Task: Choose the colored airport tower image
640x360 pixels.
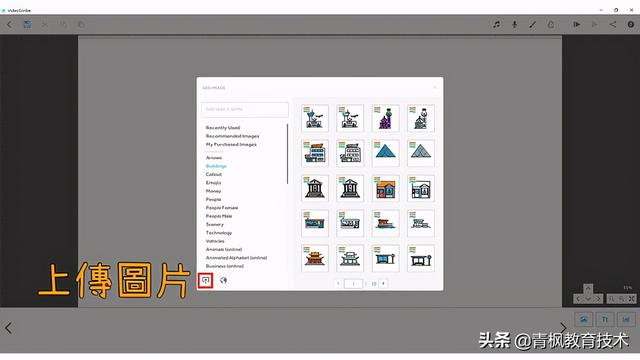Action: coord(315,118)
